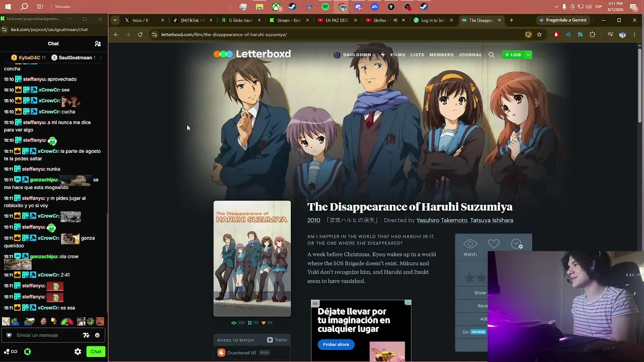644x362 pixels.
Task: Open the FILMS menu on Letterboxd
Action: pyautogui.click(x=397, y=55)
